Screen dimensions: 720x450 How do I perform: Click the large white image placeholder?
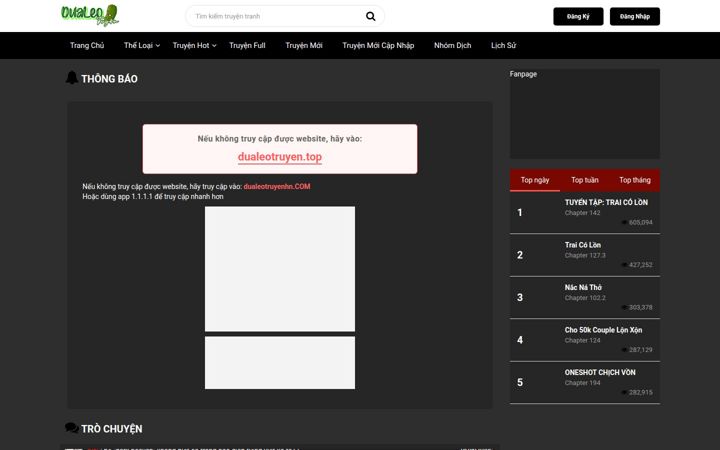point(280,269)
